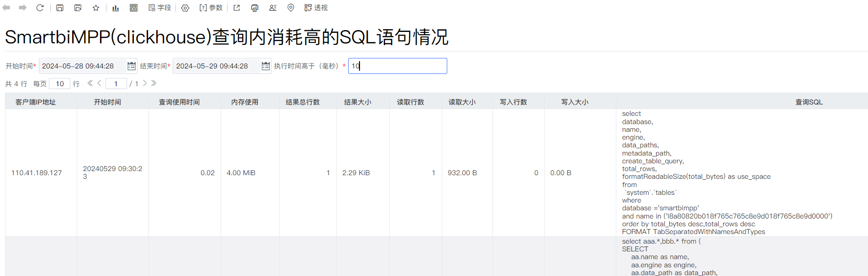Save the report using the disk icon
Image resolution: width=868 pixels, height=276 pixels.
60,8
